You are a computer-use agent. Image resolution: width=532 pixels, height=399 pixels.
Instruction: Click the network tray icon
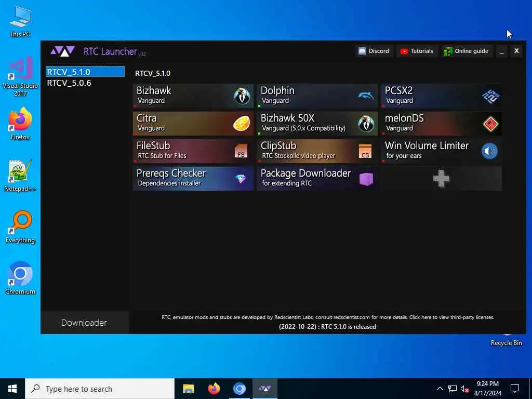453,389
